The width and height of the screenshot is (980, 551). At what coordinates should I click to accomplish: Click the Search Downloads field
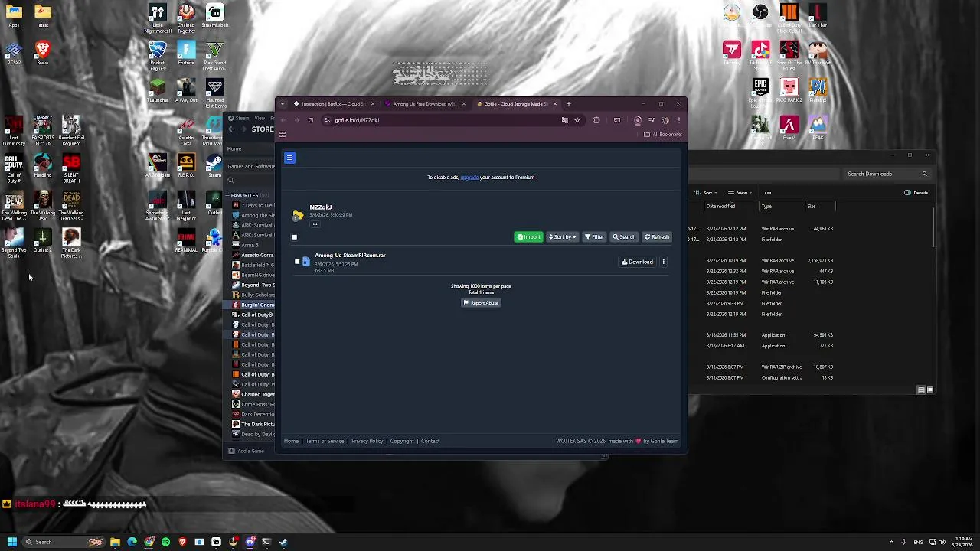click(887, 174)
